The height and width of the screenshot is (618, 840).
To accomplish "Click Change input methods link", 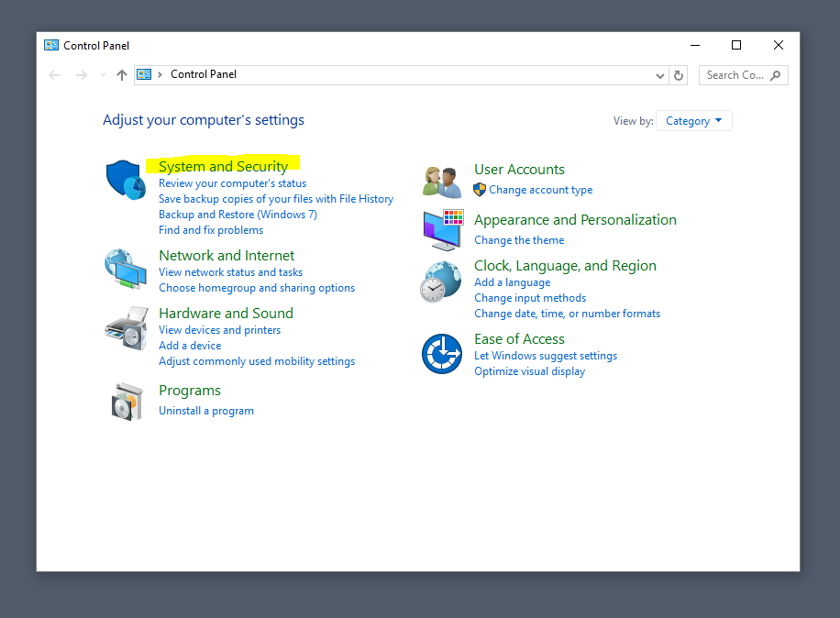I will [x=530, y=298].
